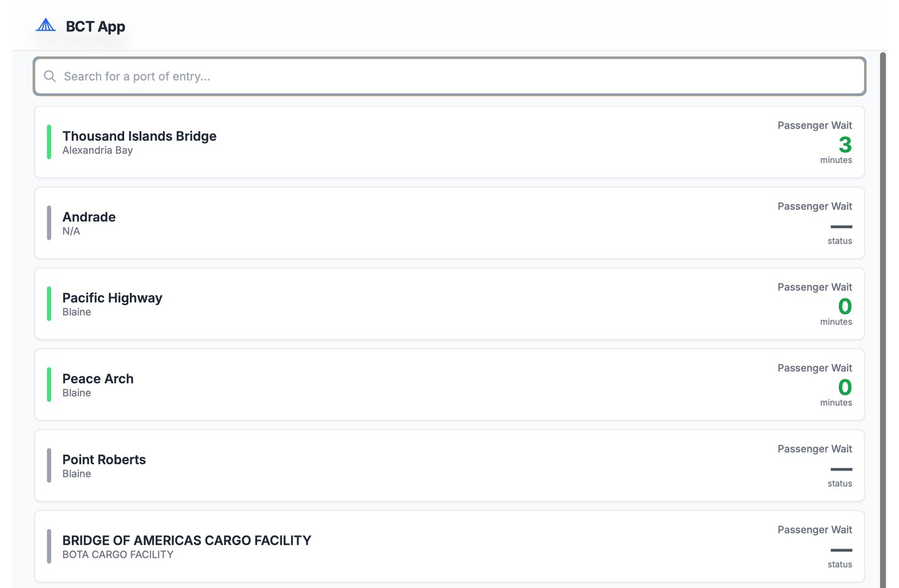Image resolution: width=899 pixels, height=588 pixels.
Task: Open Pacific Highway port details
Action: 449,304
